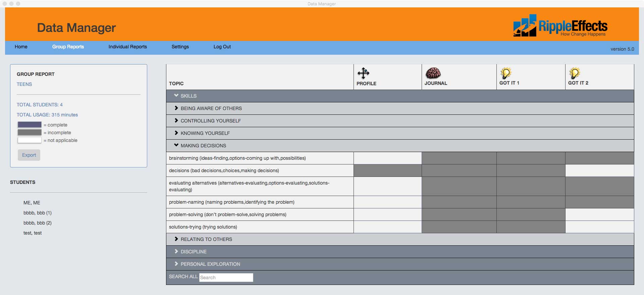Screen dimensions: 644x295
Task: Go to the Home menu
Action: click(21, 47)
